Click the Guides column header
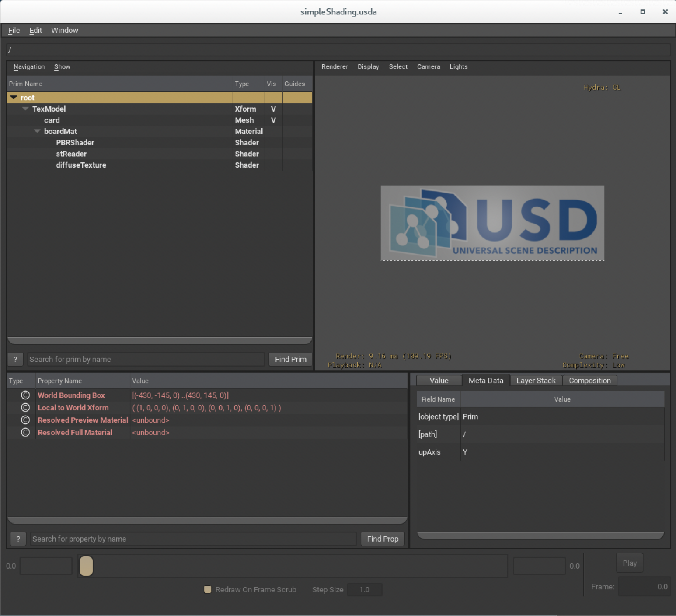 297,84
